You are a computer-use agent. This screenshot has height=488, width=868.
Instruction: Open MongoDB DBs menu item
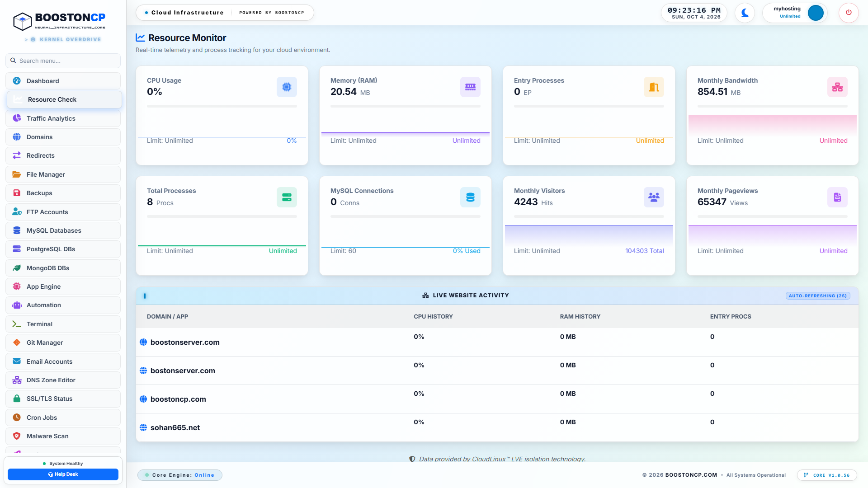[63, 268]
